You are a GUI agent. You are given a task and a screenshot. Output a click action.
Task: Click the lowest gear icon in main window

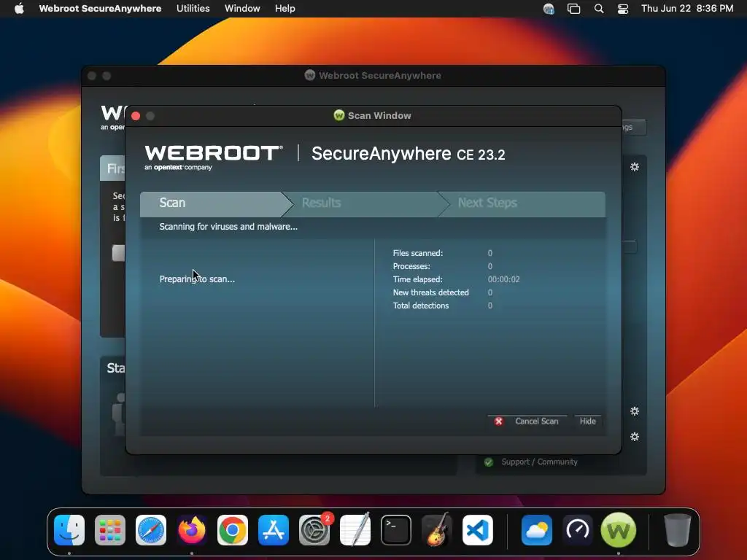[635, 437]
